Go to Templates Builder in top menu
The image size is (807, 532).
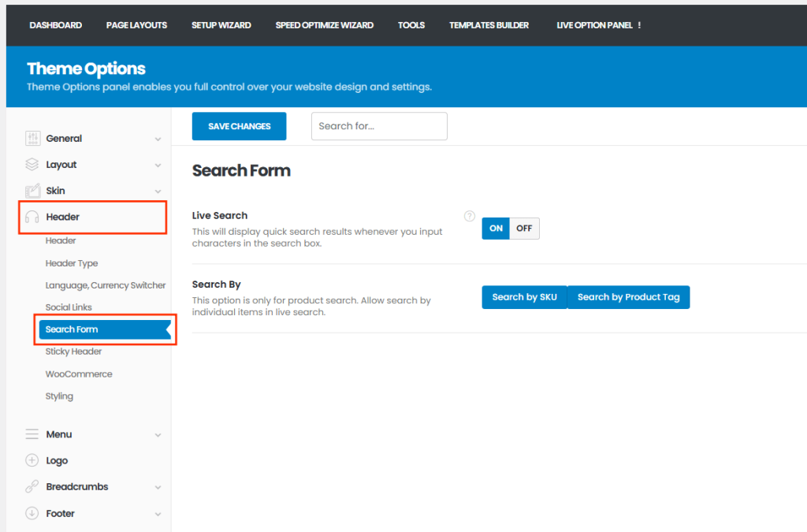489,25
